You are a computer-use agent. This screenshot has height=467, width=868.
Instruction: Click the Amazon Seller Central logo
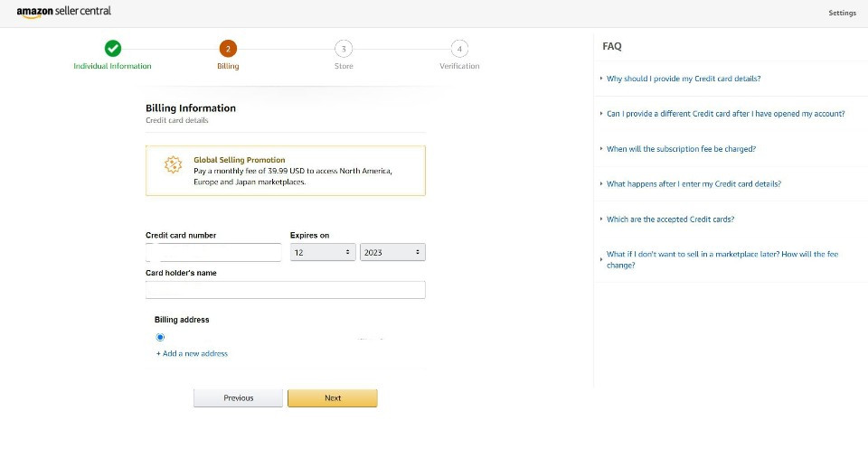point(63,12)
